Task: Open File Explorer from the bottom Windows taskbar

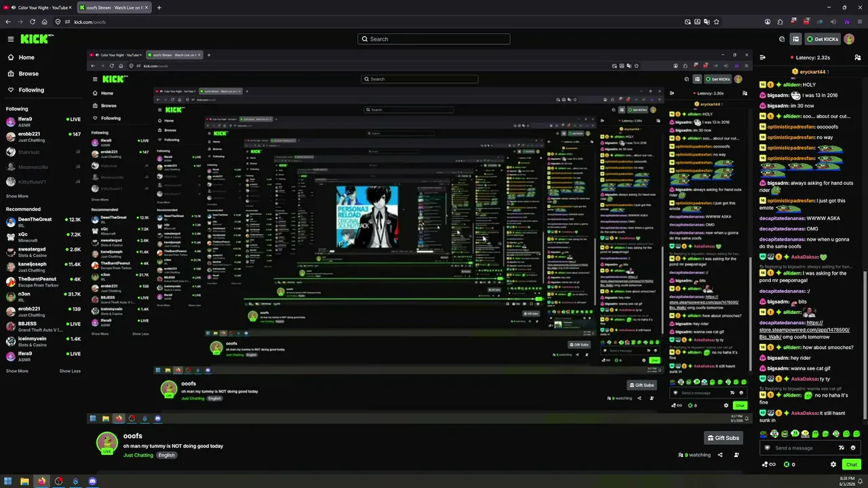Action: 24,482
